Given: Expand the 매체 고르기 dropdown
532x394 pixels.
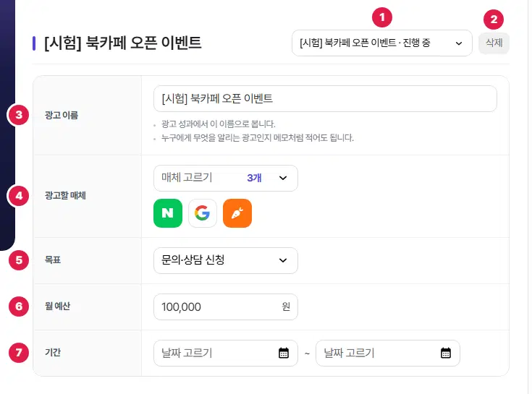Looking at the screenshot, I should coord(226,178).
